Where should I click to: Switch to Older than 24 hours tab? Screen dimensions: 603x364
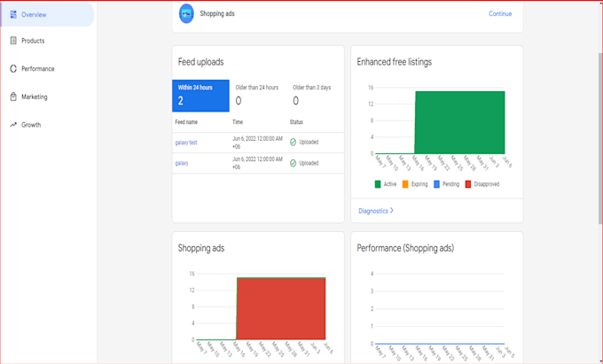point(258,96)
